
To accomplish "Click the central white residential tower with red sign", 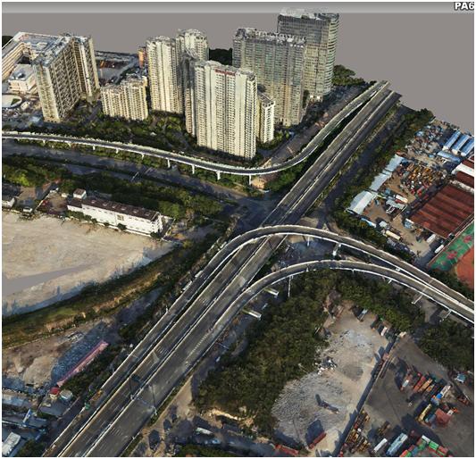I will (226, 109).
